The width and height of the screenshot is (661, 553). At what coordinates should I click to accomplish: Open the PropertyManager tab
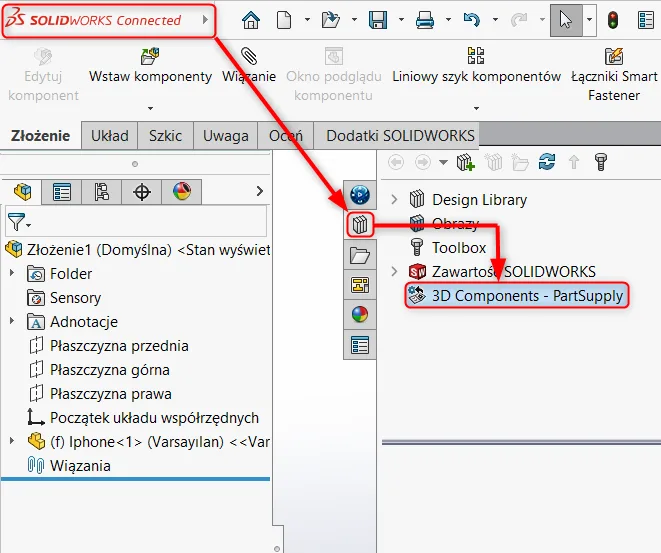pos(62,192)
